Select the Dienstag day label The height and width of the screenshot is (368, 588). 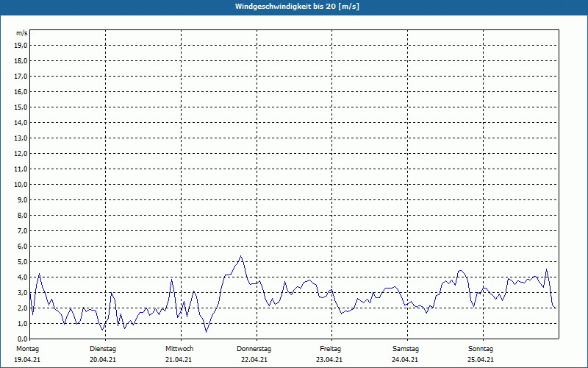(103, 349)
